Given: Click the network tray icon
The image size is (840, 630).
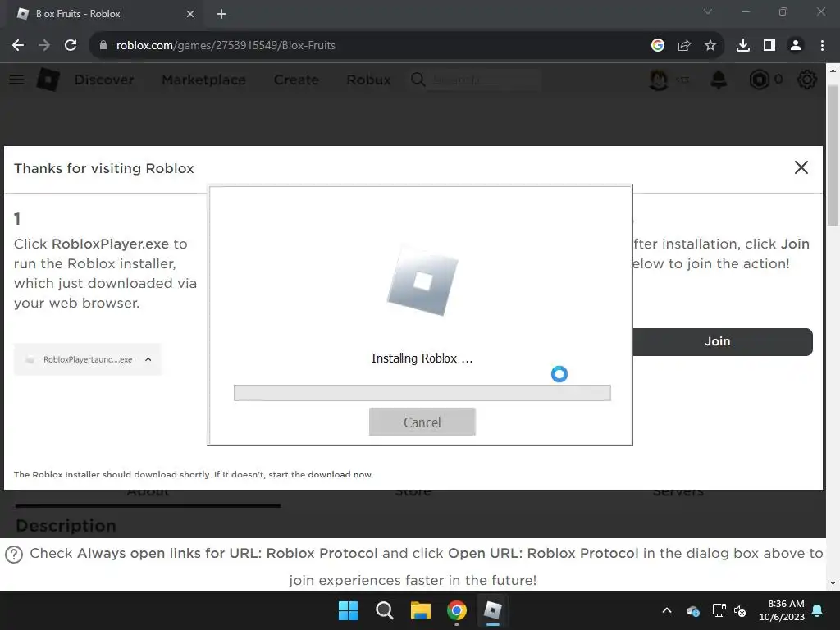Looking at the screenshot, I should point(719,610).
